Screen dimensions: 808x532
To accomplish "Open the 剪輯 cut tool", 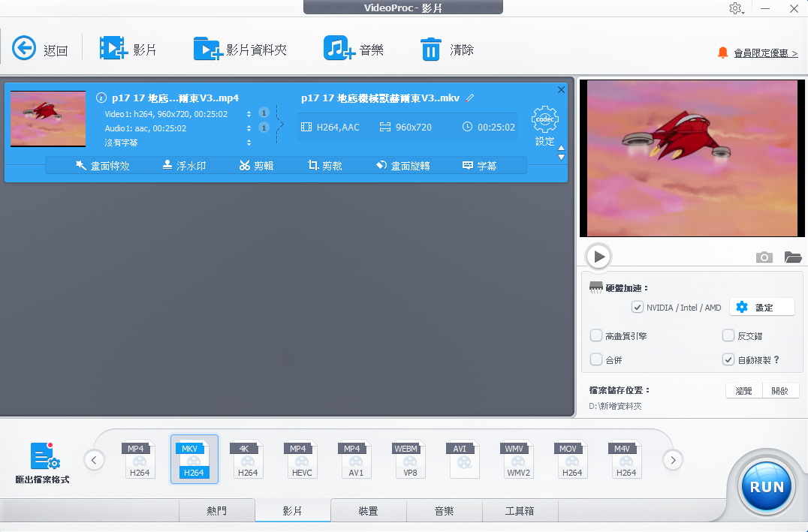I will [x=256, y=166].
